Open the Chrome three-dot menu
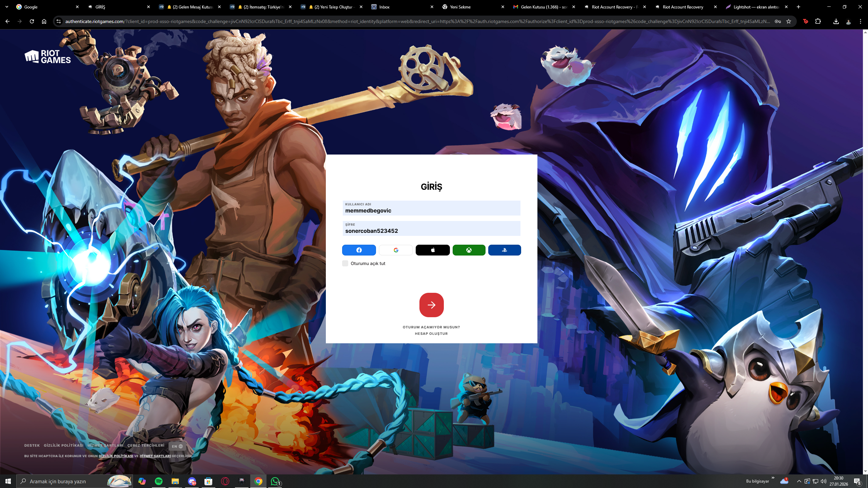 (861, 21)
